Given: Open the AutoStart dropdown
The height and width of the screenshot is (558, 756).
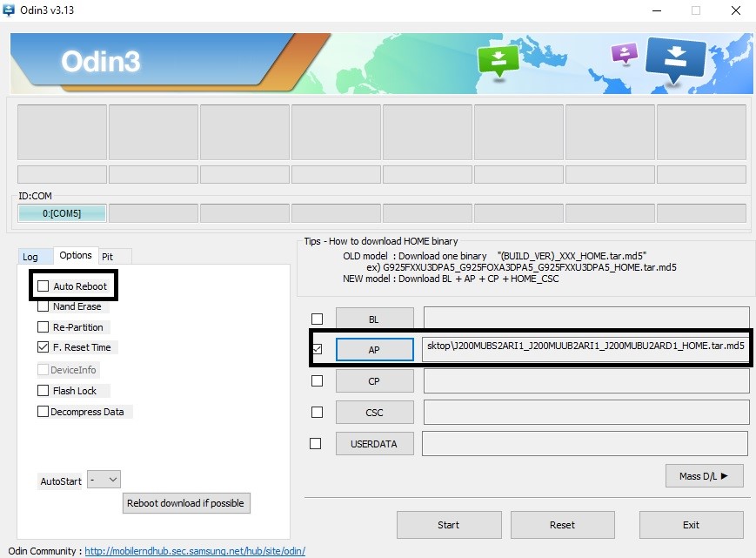Looking at the screenshot, I should (x=104, y=480).
